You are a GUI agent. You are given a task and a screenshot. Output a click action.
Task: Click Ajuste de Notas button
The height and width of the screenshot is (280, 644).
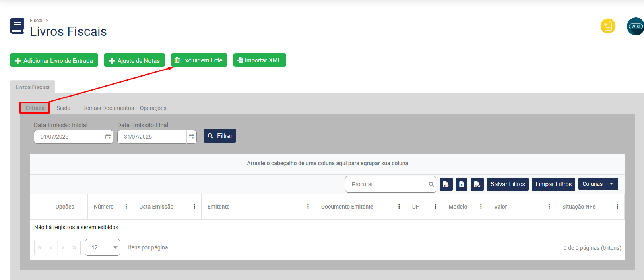(x=134, y=60)
